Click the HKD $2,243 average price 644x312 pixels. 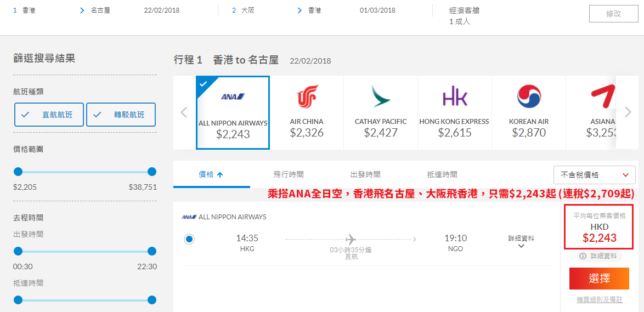[599, 233]
